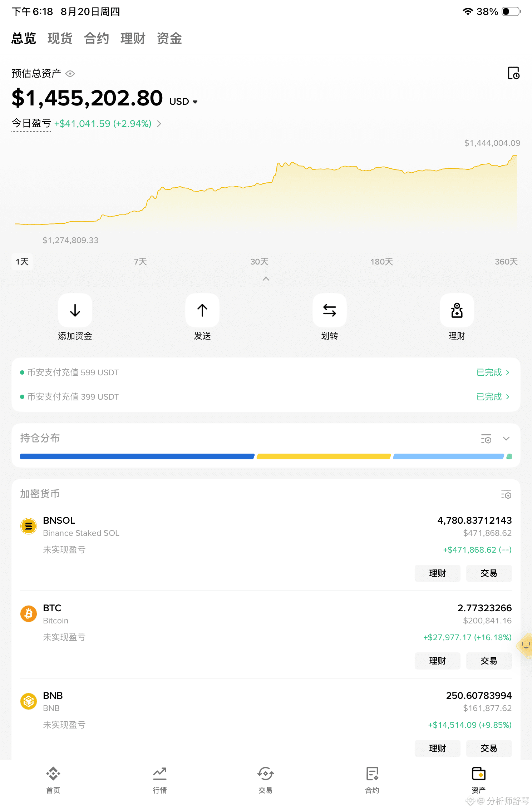Go to 首页 home in bottom navigation
The height and width of the screenshot is (810, 532).
pos(53,780)
